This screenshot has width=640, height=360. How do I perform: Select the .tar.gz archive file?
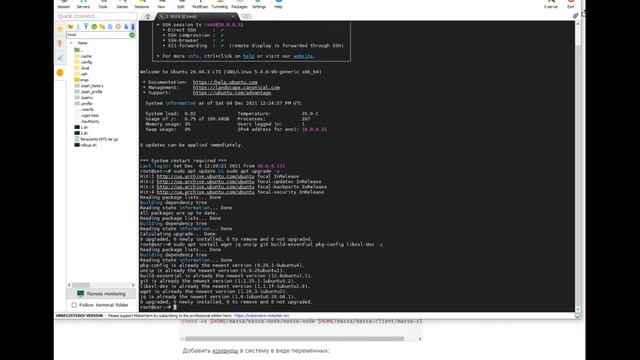(x=96, y=139)
